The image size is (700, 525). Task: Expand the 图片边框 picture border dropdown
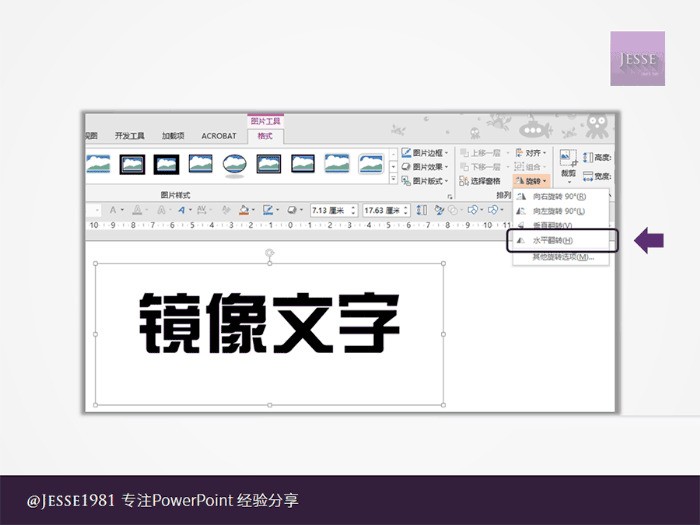click(425, 153)
